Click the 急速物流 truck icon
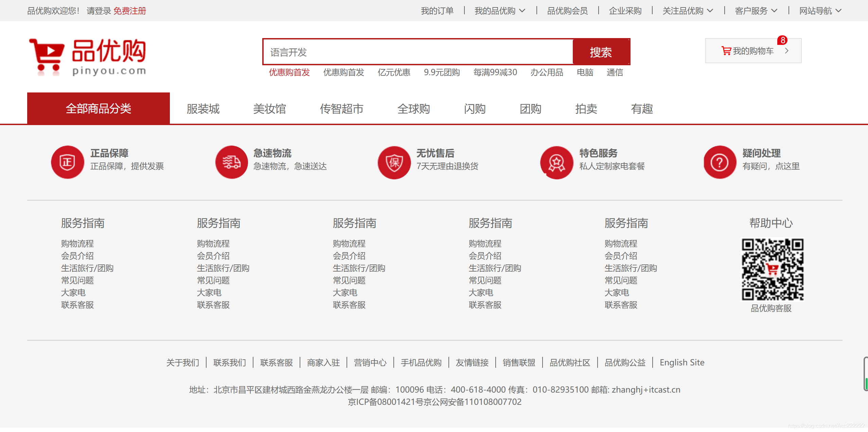Viewport: 868px width, 432px height. pos(231,162)
